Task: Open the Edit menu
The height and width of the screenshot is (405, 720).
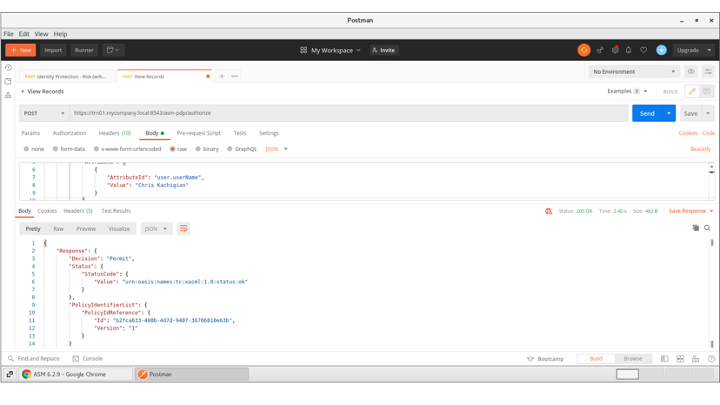Action: [24, 34]
